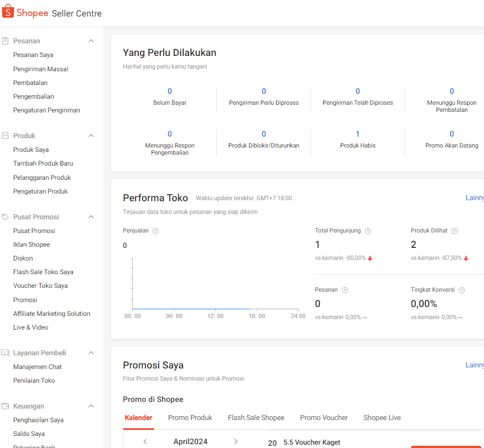Click the help icon beside Tingkat Konversi
484x448 pixels.
[462, 290]
